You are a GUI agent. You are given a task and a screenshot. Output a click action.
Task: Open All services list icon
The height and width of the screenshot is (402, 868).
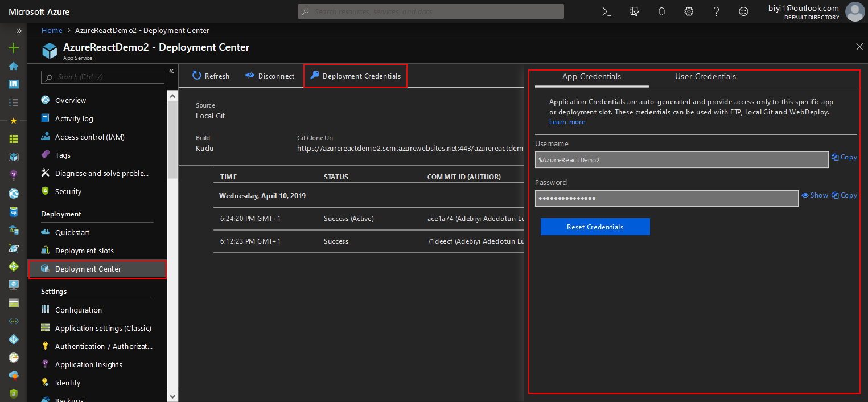14,102
